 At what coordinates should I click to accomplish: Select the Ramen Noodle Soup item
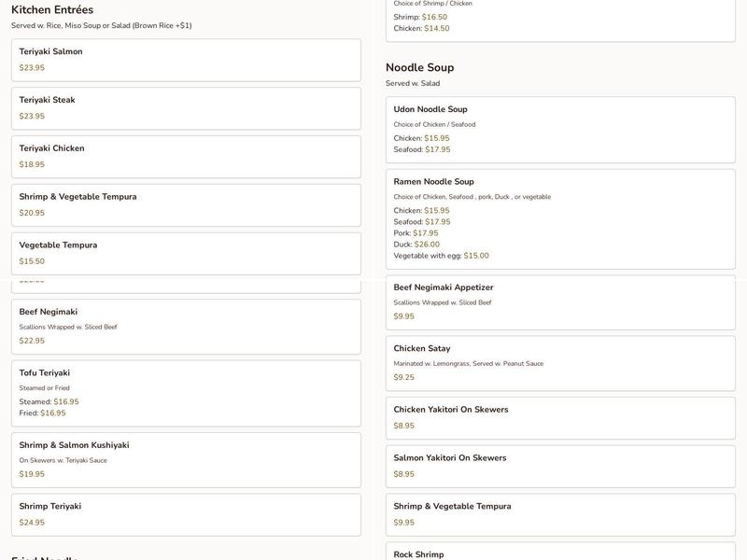click(560, 218)
